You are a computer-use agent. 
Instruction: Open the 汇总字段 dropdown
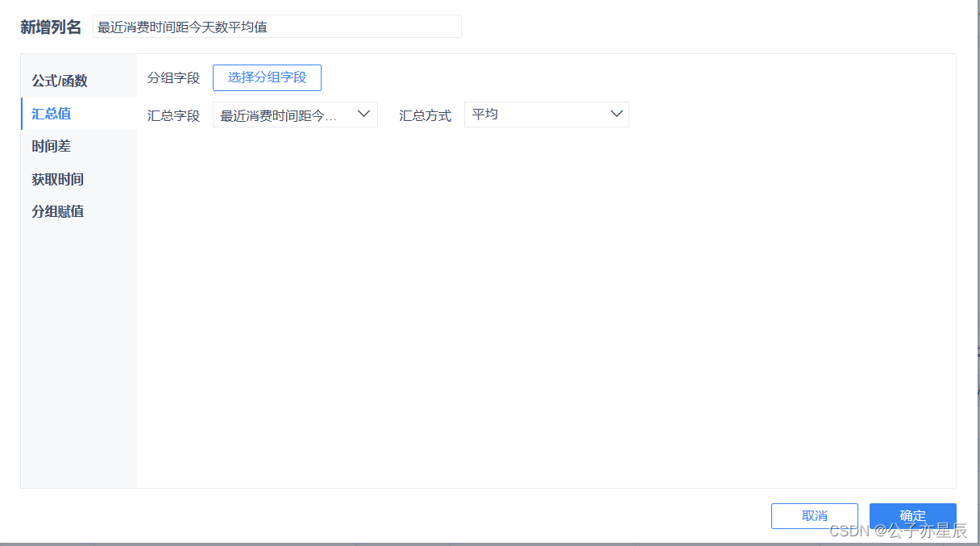point(295,114)
